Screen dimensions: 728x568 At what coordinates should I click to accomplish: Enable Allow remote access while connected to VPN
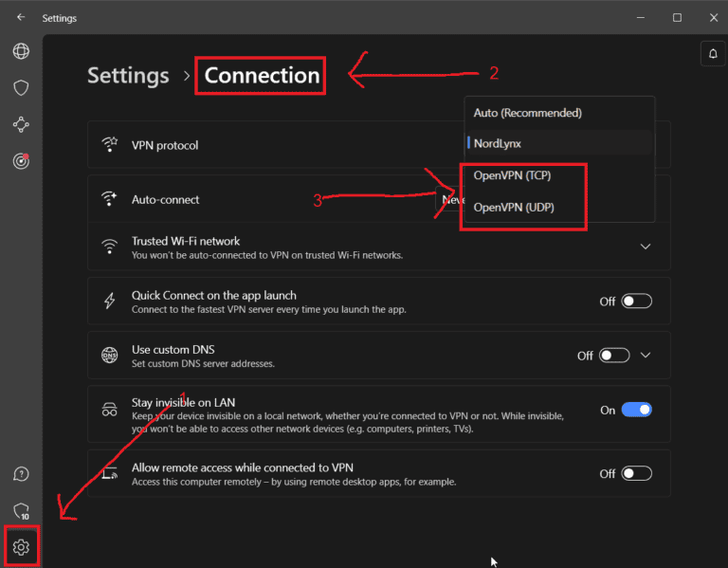point(636,473)
